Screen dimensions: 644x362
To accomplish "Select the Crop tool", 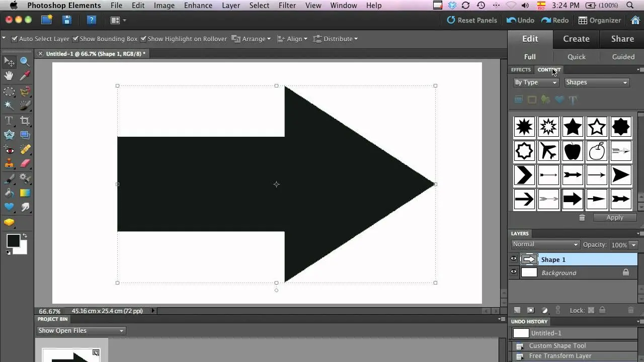I will tap(25, 120).
